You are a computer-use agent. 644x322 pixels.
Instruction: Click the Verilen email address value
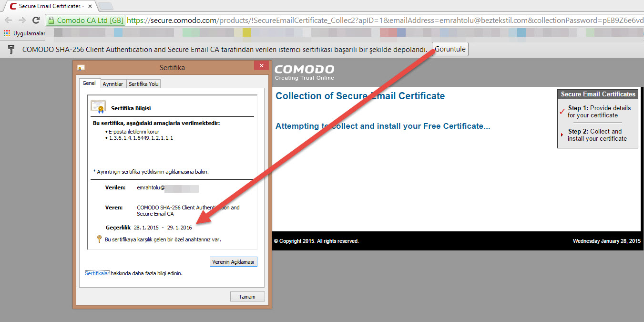point(168,188)
